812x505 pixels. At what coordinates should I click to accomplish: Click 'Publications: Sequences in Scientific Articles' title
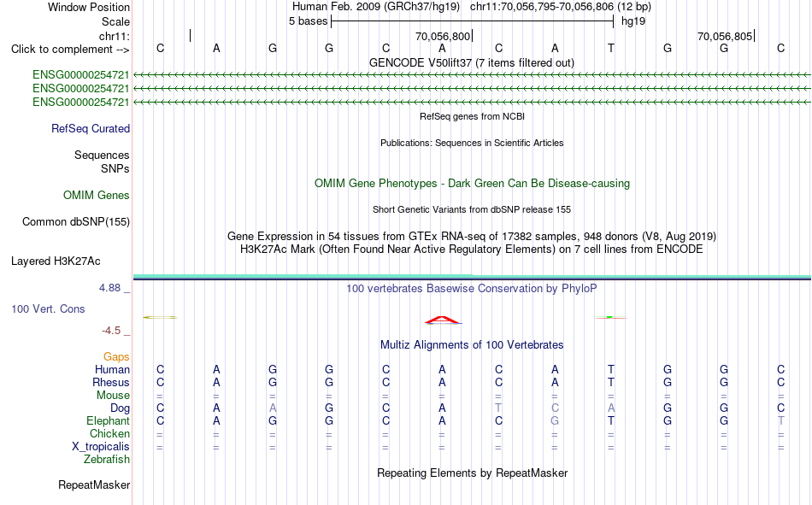click(472, 143)
